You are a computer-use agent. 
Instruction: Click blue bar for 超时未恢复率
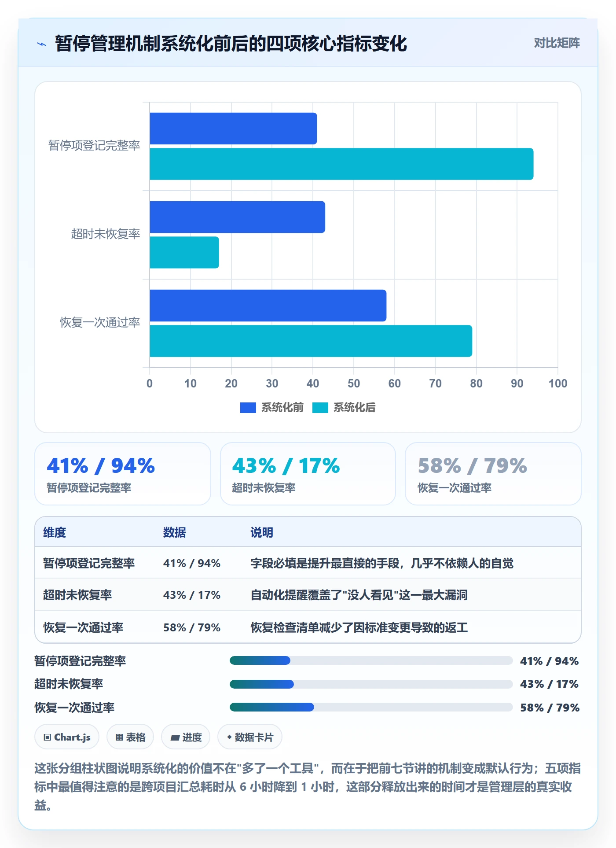237,217
